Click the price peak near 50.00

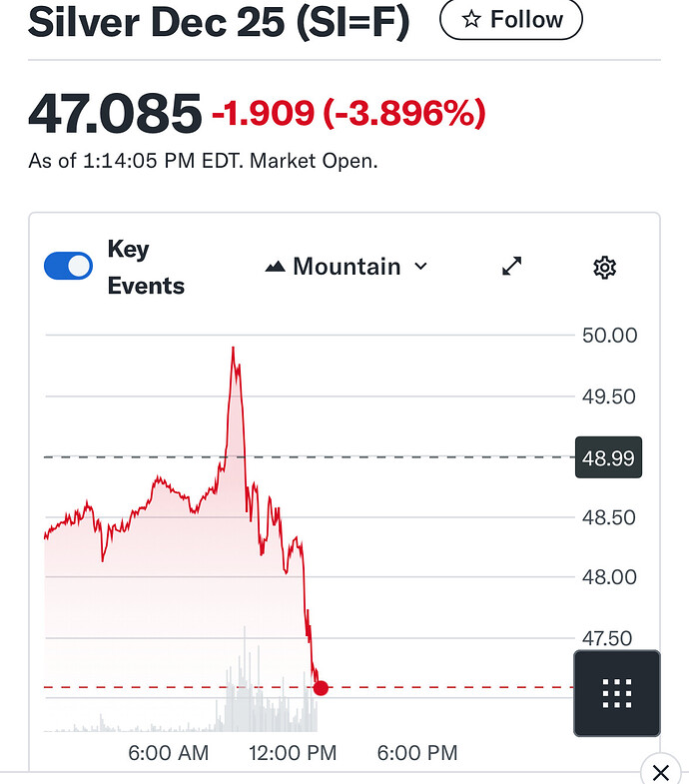(x=234, y=351)
